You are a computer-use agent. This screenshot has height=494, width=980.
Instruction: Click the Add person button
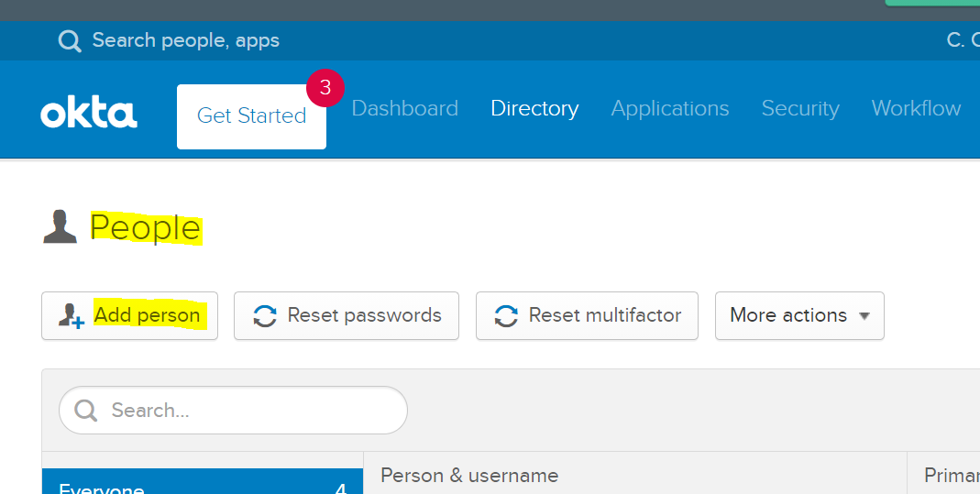130,316
